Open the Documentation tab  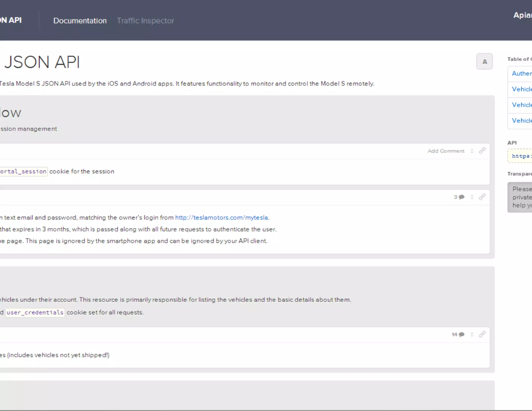point(80,21)
